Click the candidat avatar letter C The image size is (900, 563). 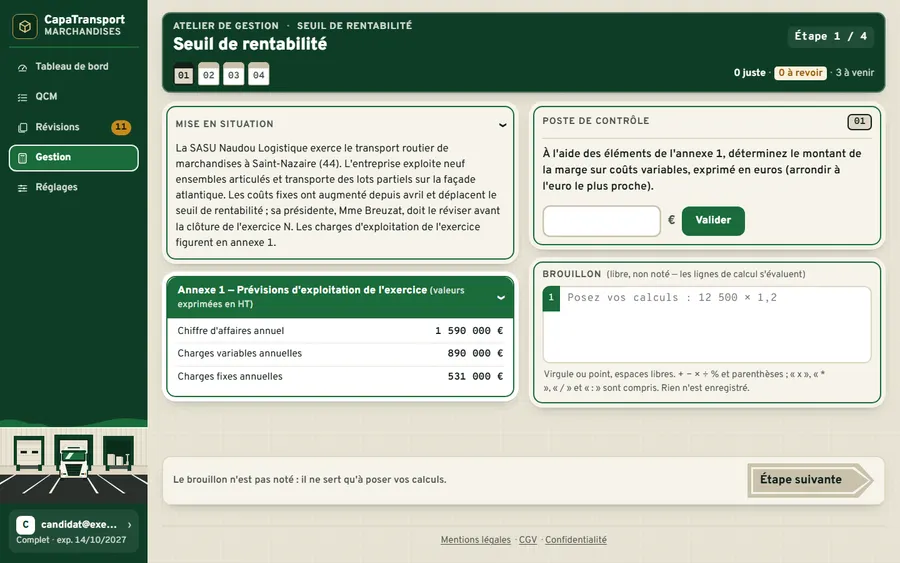click(25, 525)
